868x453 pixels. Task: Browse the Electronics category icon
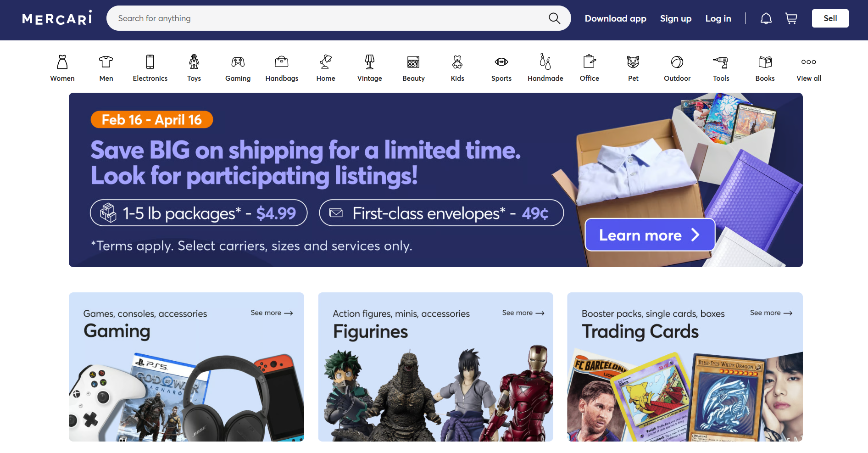[150, 62]
